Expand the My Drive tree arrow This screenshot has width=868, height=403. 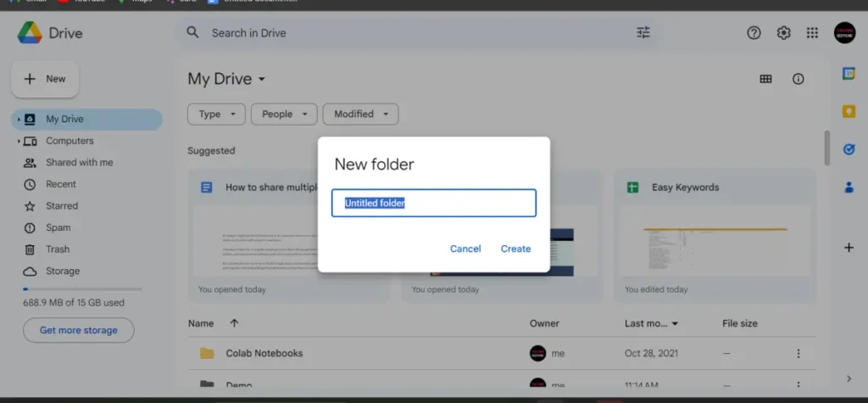[x=19, y=120]
